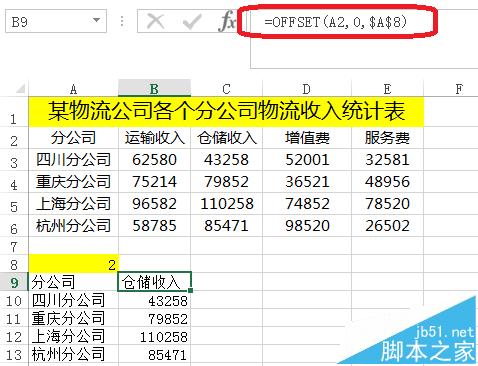478x366 pixels.
Task: Select column B header
Action: click(x=154, y=89)
